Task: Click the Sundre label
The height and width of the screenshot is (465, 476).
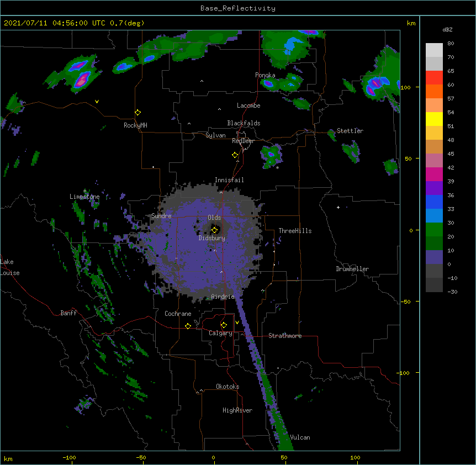Action: 161,216
